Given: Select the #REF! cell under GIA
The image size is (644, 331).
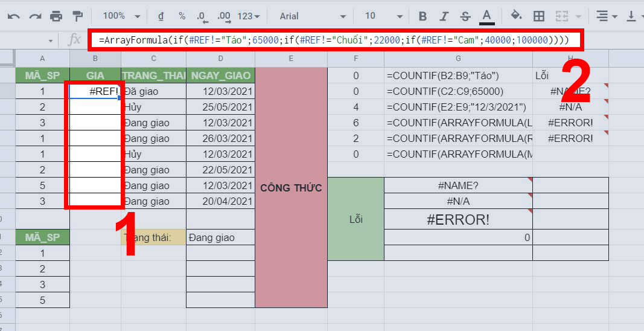Looking at the screenshot, I should (95, 91).
